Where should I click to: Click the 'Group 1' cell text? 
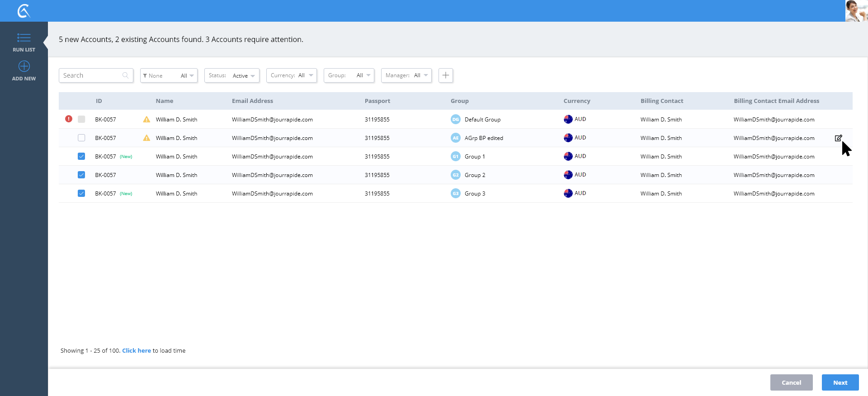pos(475,157)
